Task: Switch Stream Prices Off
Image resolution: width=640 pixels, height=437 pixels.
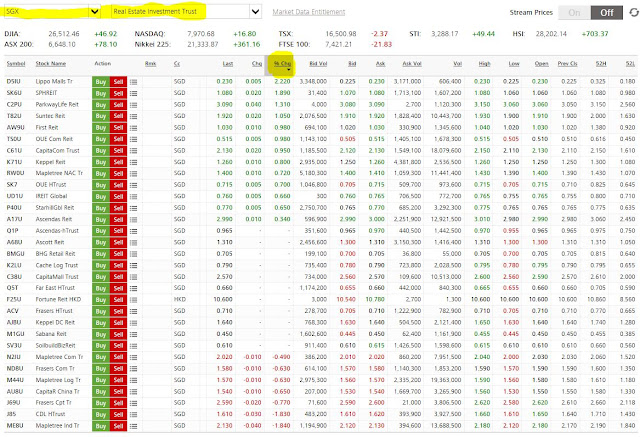Action: pyautogui.click(x=607, y=13)
